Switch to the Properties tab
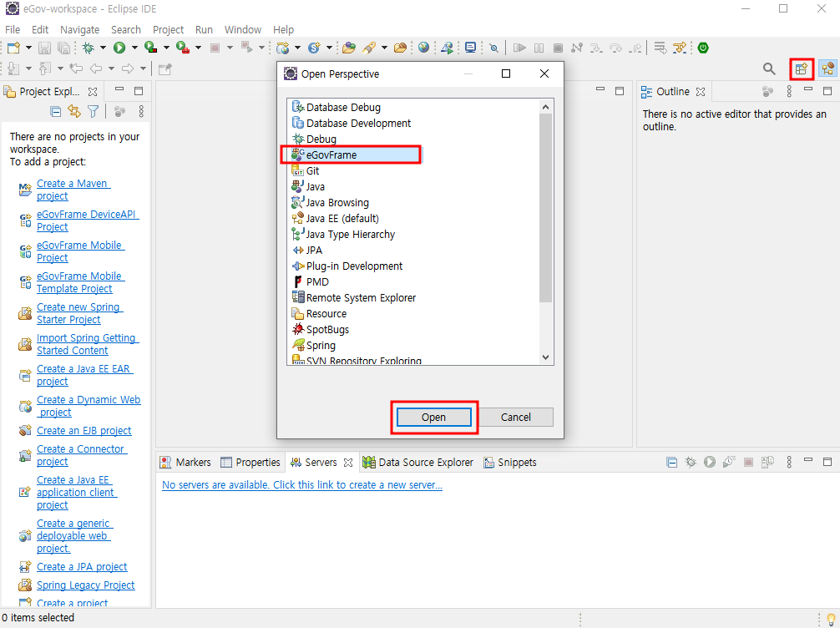The image size is (840, 628). 250,462
